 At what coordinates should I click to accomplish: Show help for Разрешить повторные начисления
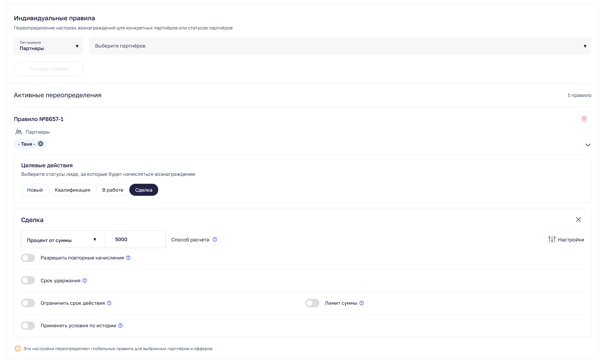[128, 258]
